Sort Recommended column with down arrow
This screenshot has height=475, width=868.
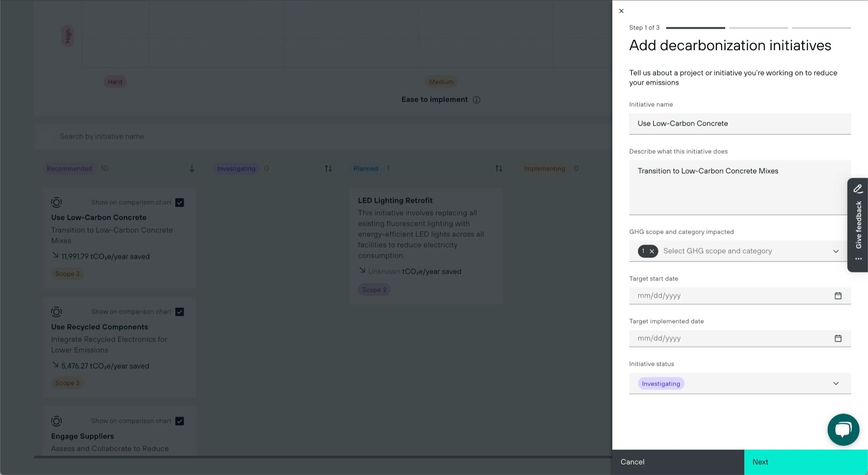click(192, 168)
